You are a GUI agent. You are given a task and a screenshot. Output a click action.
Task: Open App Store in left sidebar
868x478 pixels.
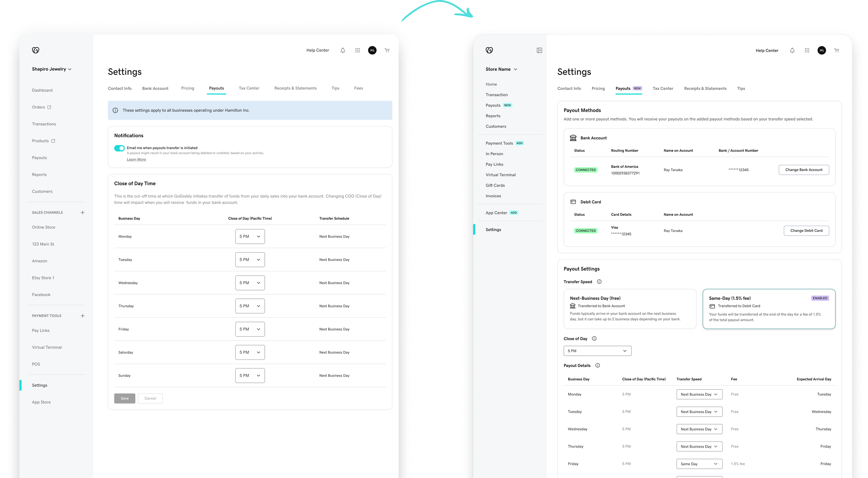click(41, 402)
